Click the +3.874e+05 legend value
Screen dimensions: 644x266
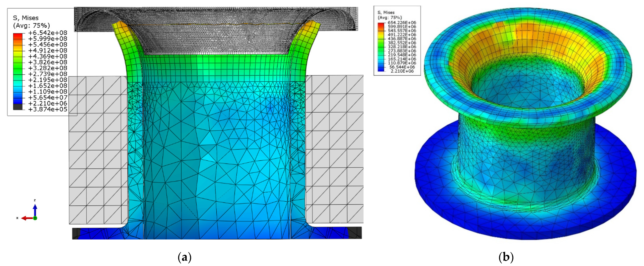[47, 109]
